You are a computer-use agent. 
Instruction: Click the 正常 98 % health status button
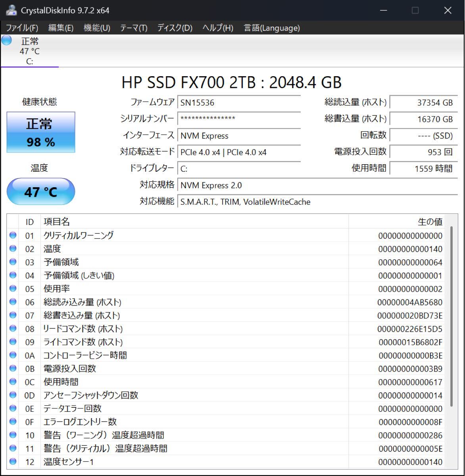point(41,132)
